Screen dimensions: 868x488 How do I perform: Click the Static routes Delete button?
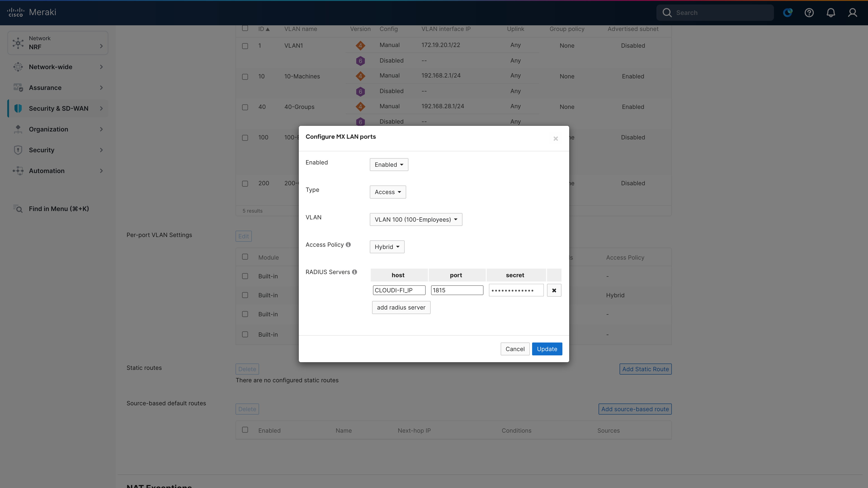[247, 369]
